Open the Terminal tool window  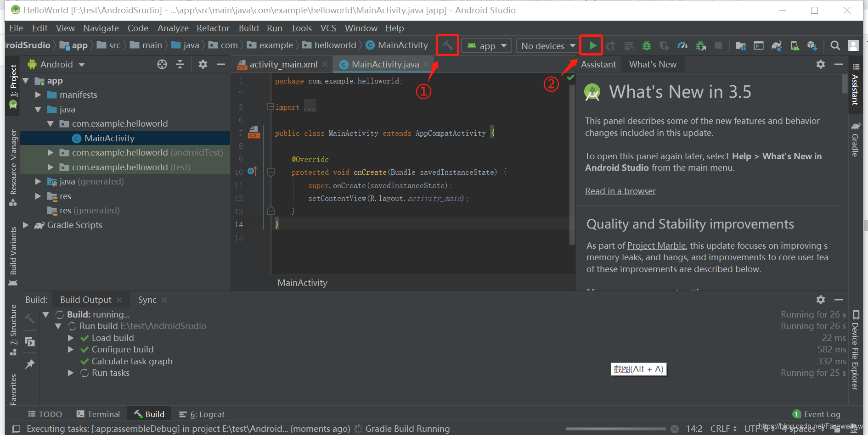(x=98, y=414)
